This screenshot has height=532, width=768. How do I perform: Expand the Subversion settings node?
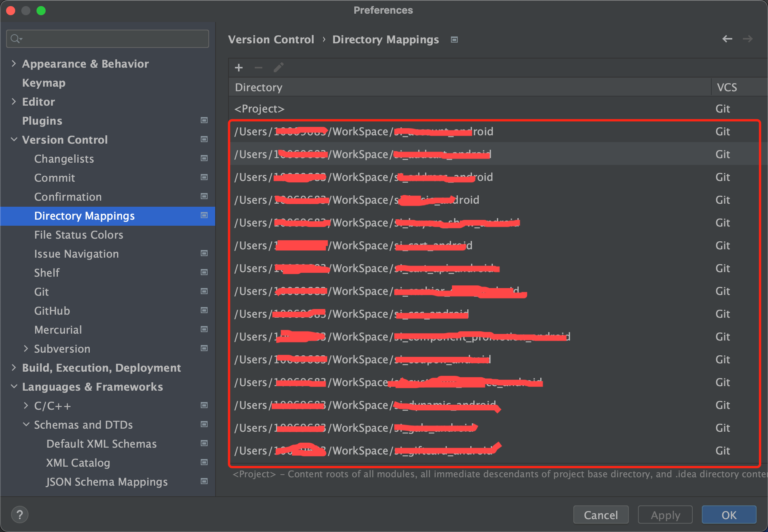point(26,348)
